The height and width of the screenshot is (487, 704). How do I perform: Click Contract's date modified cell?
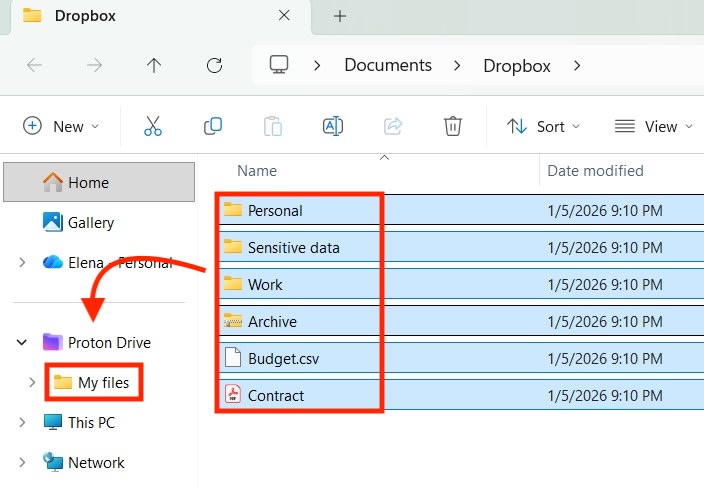point(605,395)
